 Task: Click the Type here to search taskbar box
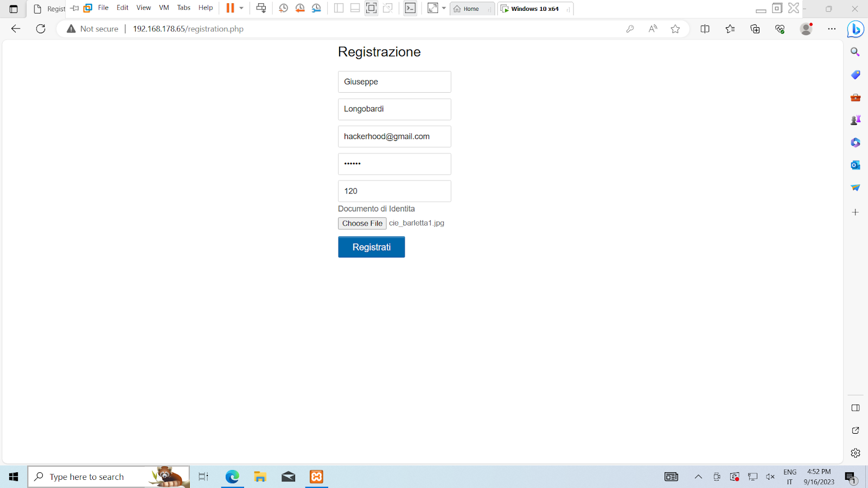108,477
